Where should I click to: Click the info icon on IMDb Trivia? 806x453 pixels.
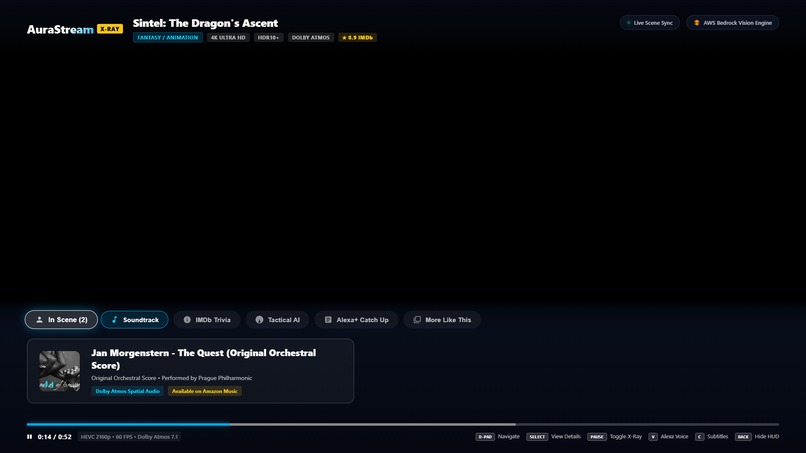187,320
